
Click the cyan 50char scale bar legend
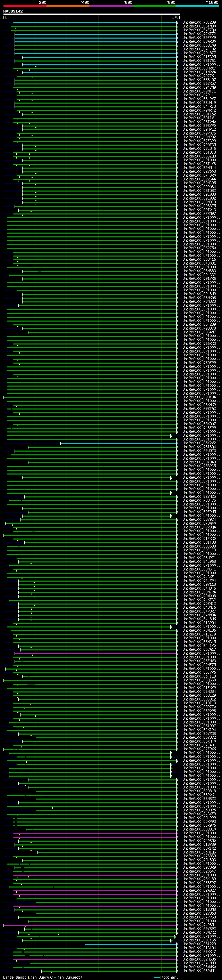(157, 977)
